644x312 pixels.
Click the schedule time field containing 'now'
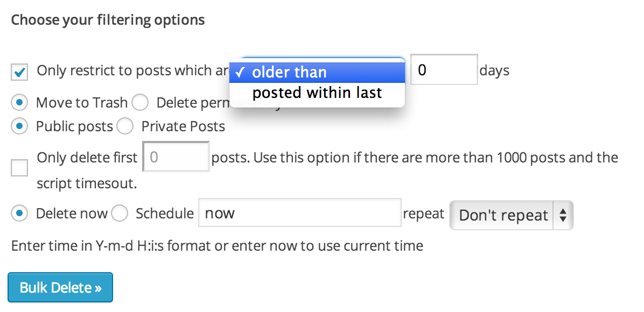click(300, 214)
